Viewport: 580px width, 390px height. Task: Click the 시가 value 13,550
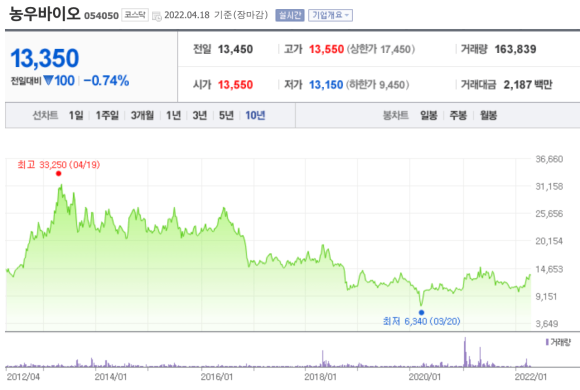tap(235, 85)
